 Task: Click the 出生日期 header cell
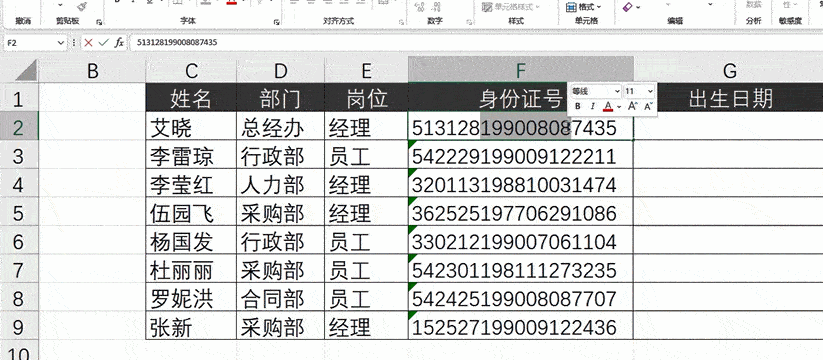[x=729, y=98]
